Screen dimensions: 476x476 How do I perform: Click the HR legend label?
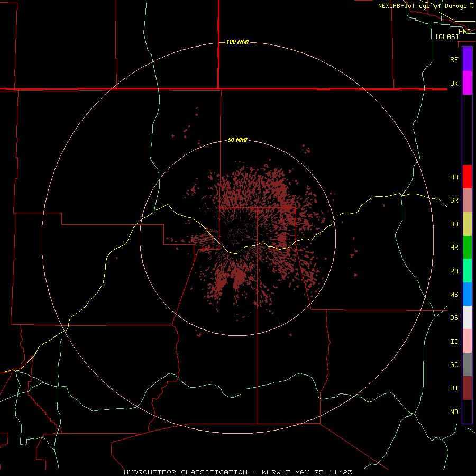[454, 248]
